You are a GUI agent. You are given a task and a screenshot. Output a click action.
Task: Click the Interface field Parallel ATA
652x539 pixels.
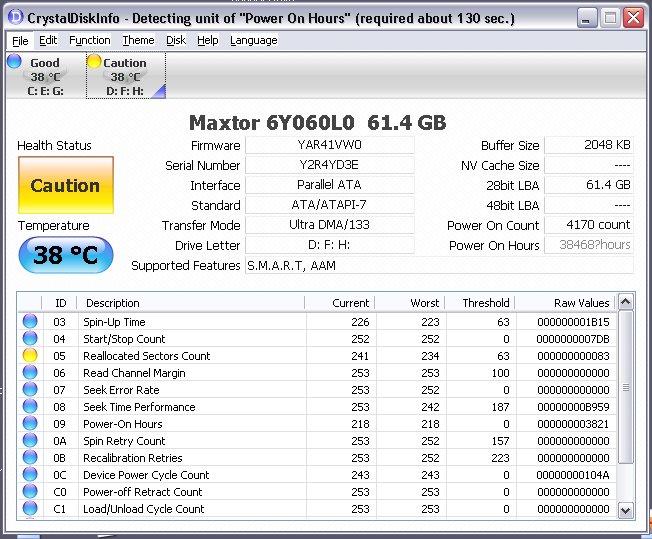(329, 185)
